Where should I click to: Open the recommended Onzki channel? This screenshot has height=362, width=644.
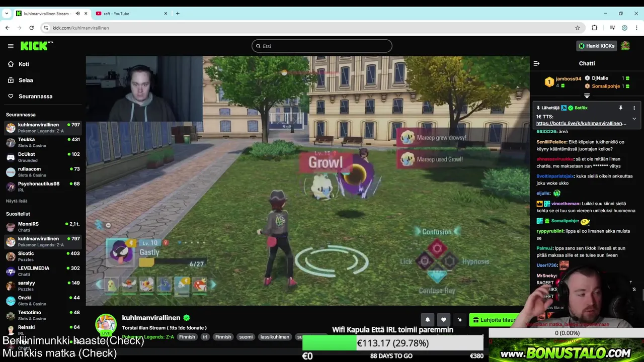pos(43,301)
